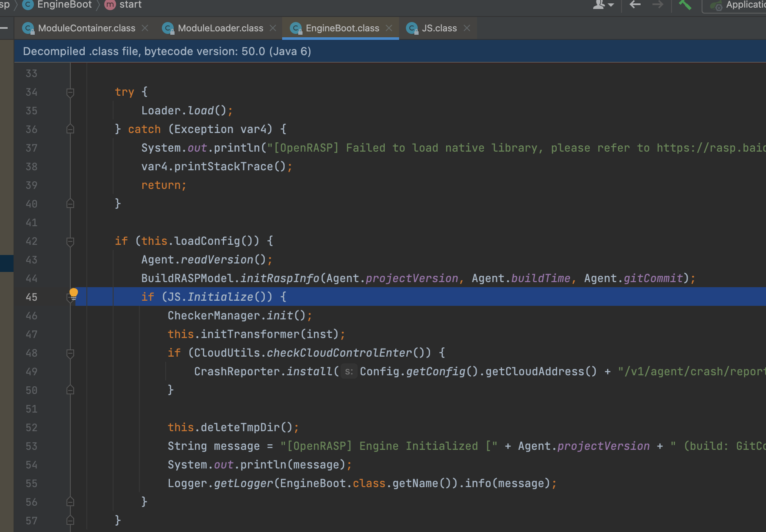Click line number 43 in the gutter

pos(31,260)
